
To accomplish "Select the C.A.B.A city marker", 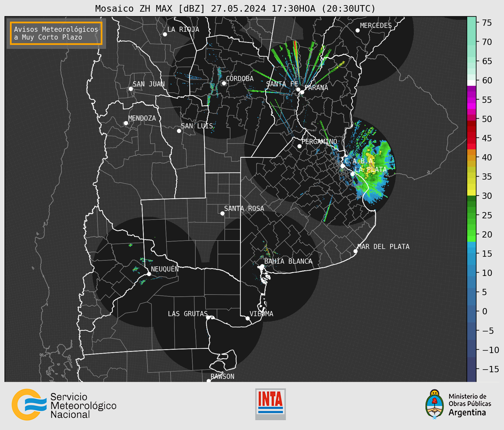I will tap(343, 166).
